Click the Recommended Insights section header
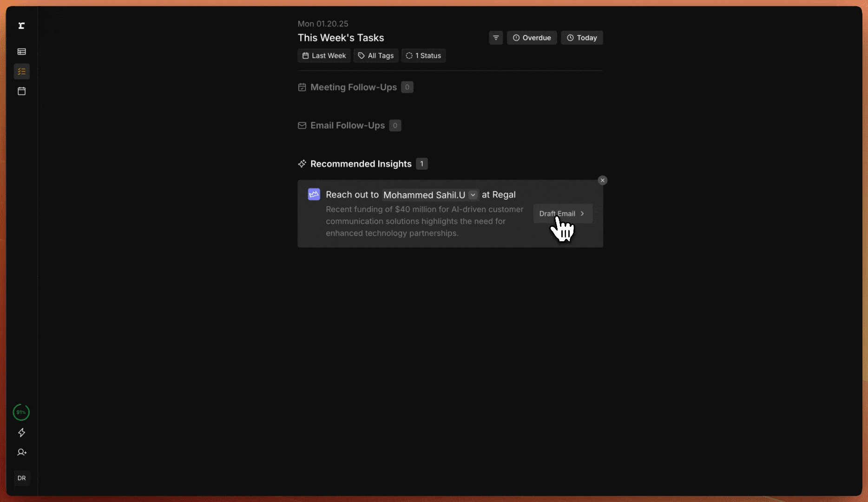This screenshot has width=868, height=502. point(361,164)
